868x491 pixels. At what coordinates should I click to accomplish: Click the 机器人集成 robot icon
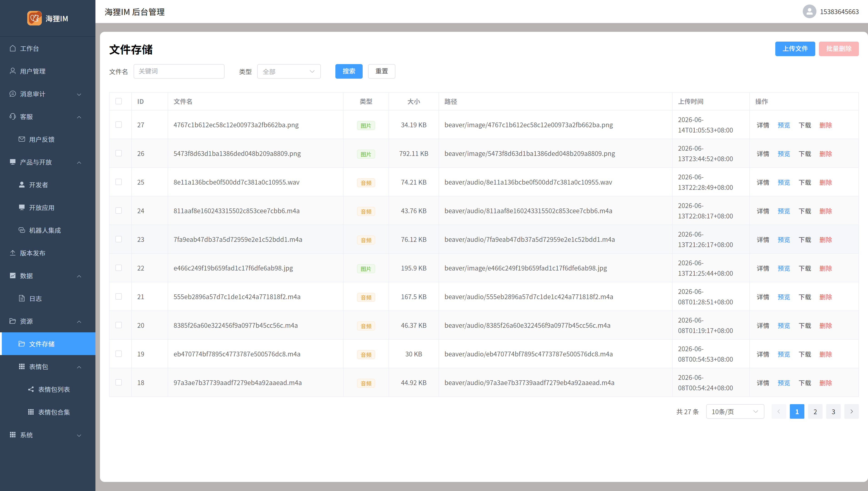pyautogui.click(x=22, y=230)
